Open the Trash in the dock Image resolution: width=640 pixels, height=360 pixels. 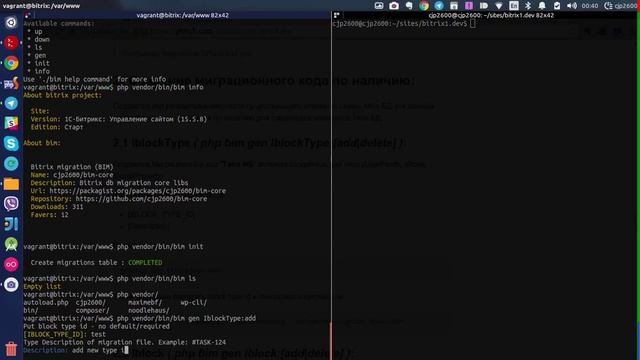point(11,349)
